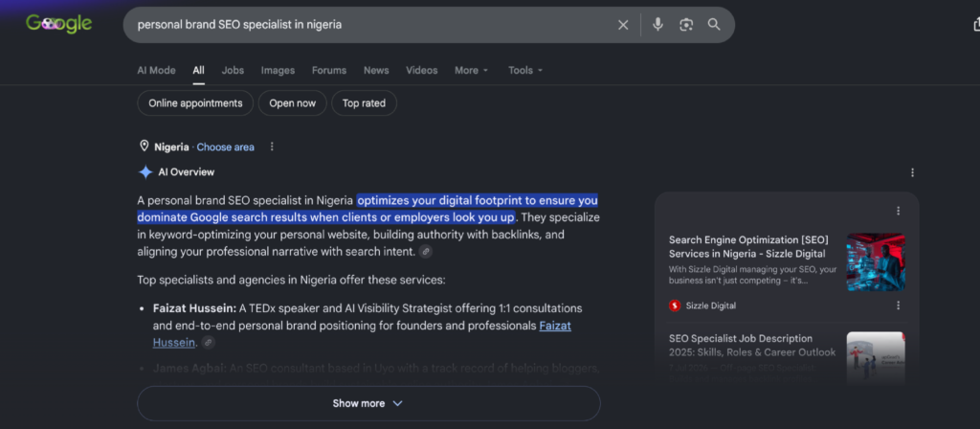This screenshot has height=429, width=980.
Task: Switch to AI Mode tab
Action: (156, 70)
